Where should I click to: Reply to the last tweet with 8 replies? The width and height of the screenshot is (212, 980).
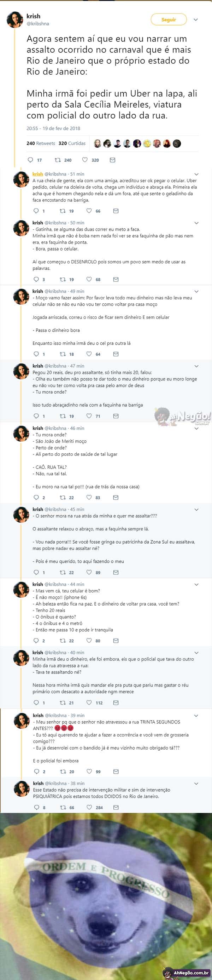tap(36, 807)
